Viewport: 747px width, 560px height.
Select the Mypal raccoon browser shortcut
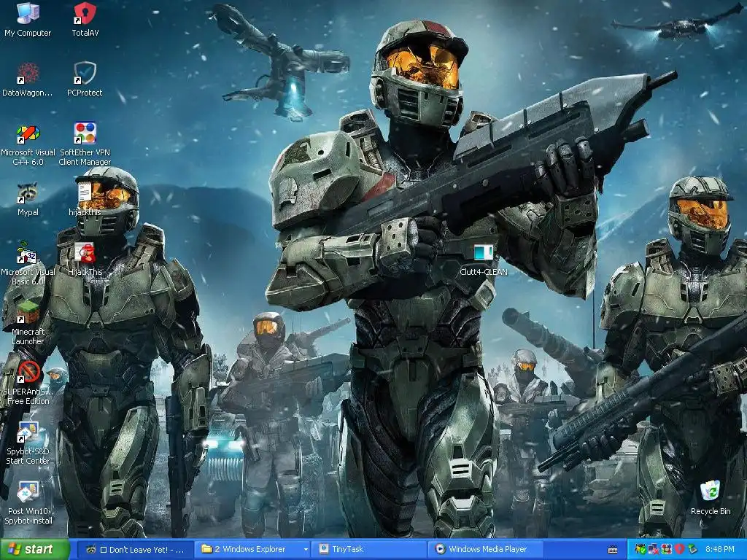(x=28, y=200)
